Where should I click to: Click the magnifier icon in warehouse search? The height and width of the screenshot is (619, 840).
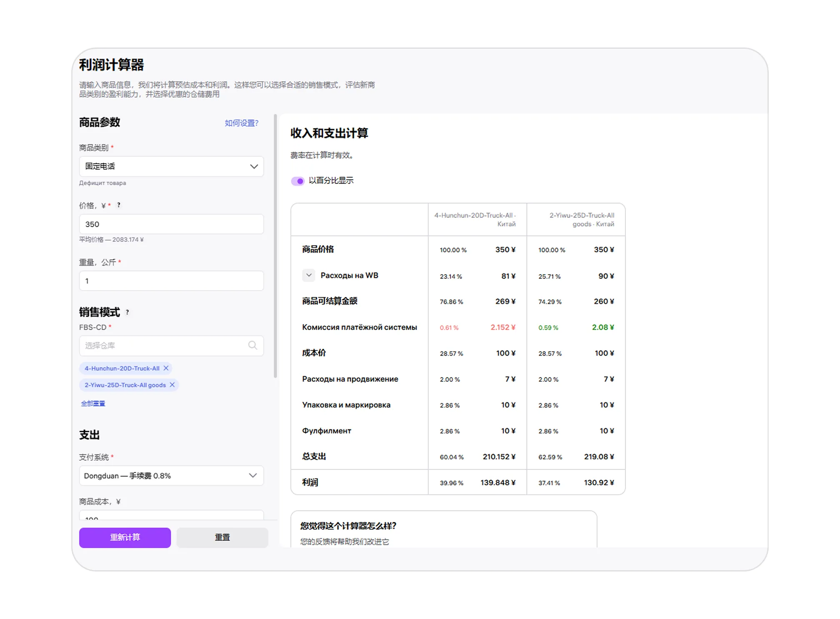pos(252,345)
